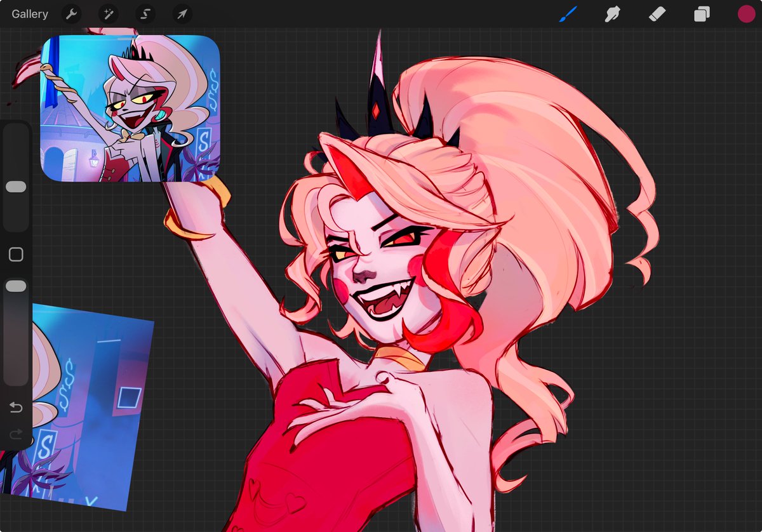Redo the last undone stroke
Screen dimensions: 762x532
[x=16, y=434]
